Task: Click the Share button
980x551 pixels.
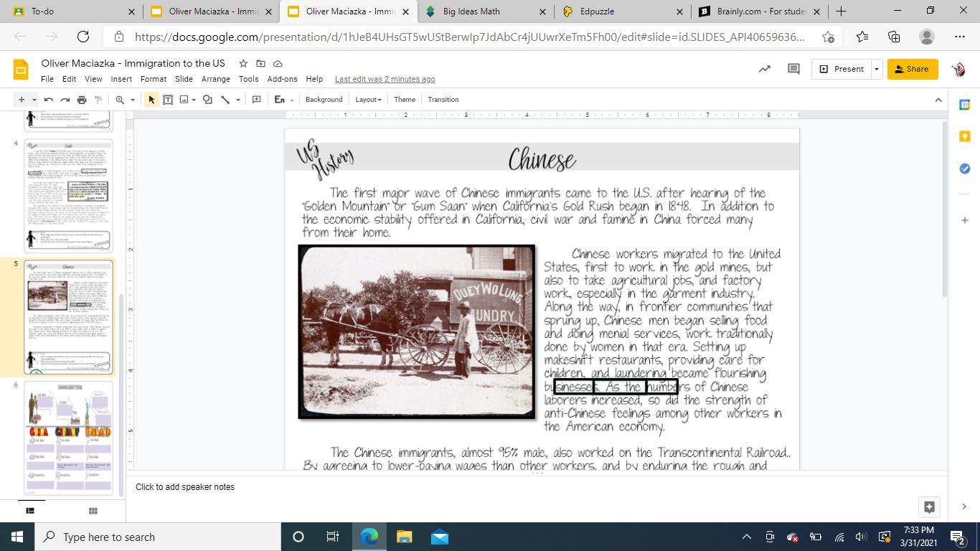Action: pos(912,69)
